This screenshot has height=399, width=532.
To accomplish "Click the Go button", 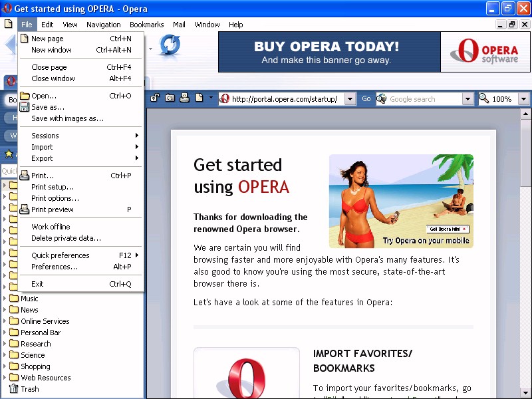I will click(366, 98).
